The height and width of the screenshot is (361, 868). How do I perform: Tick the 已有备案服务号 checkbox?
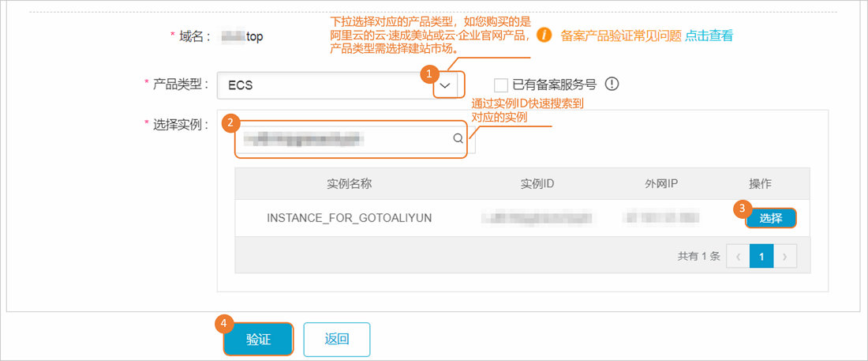(x=501, y=85)
